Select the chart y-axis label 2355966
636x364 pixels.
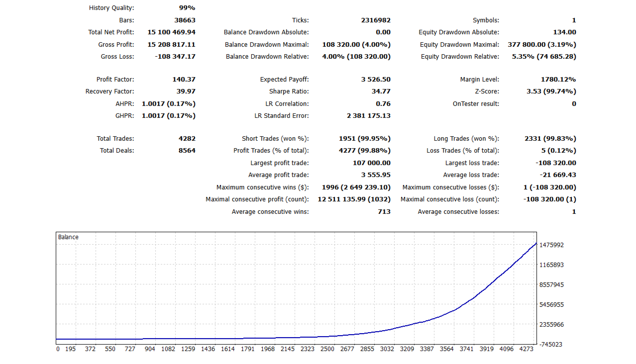tap(552, 324)
